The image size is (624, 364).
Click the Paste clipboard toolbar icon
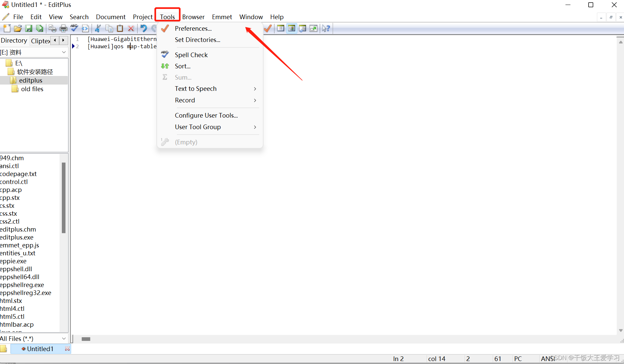click(120, 28)
